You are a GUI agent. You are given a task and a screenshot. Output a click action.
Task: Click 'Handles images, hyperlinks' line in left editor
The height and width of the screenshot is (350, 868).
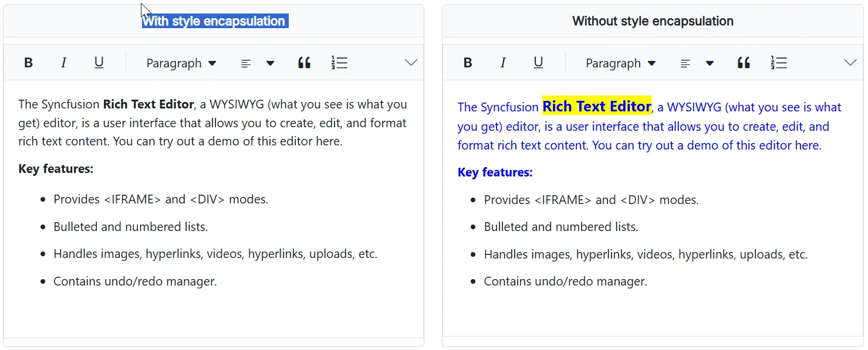tap(215, 254)
